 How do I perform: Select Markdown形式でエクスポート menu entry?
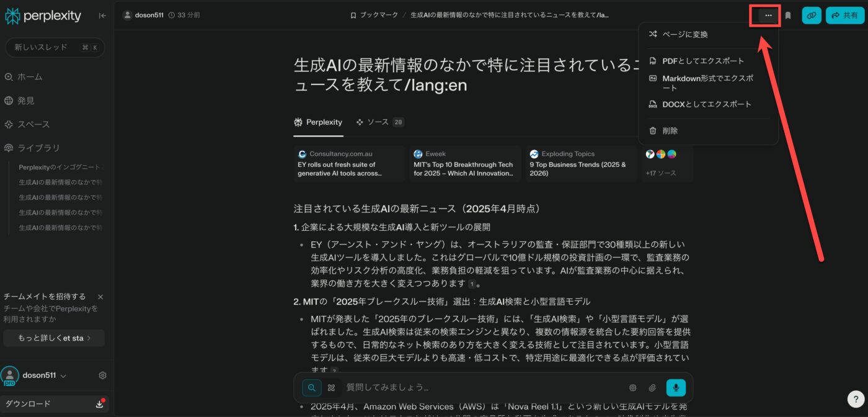(707, 83)
